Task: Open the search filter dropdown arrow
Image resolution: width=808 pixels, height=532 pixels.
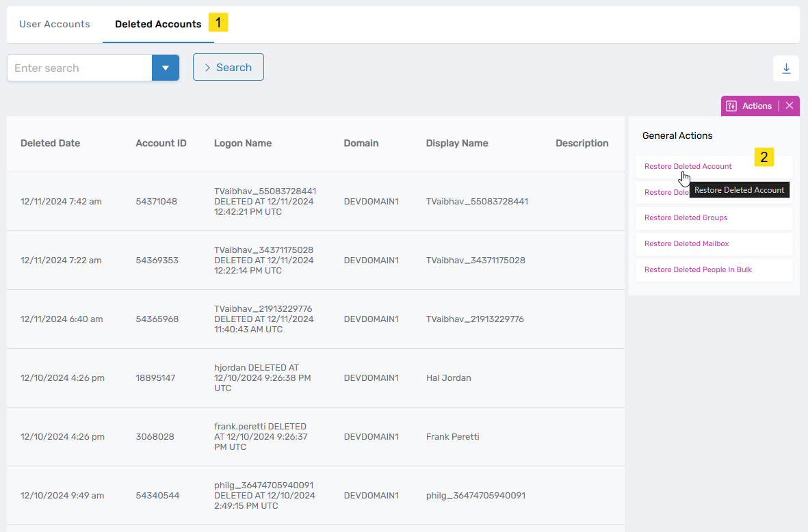Action: click(165, 68)
